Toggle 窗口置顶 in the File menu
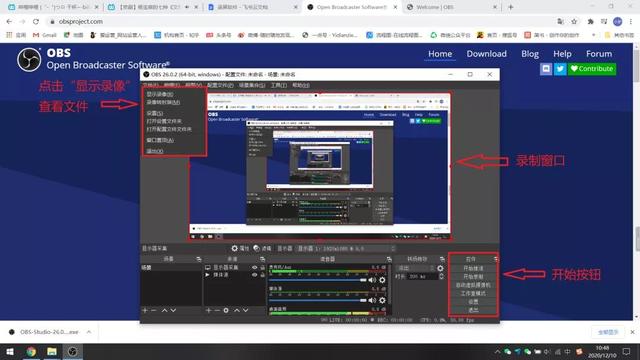640x360 pixels. pos(160,140)
